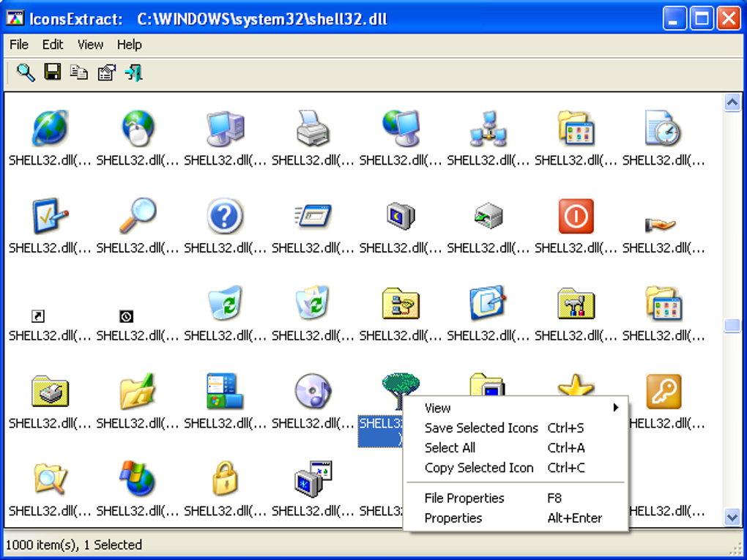The height and width of the screenshot is (560, 747).
Task: Select the small shortcut arrow overlay icon
Action: tap(37, 316)
